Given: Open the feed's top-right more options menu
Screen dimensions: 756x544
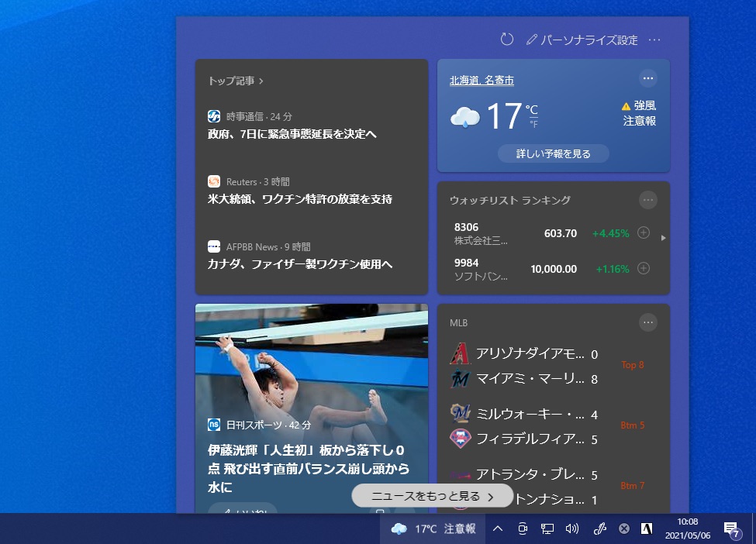Looking at the screenshot, I should point(654,40).
